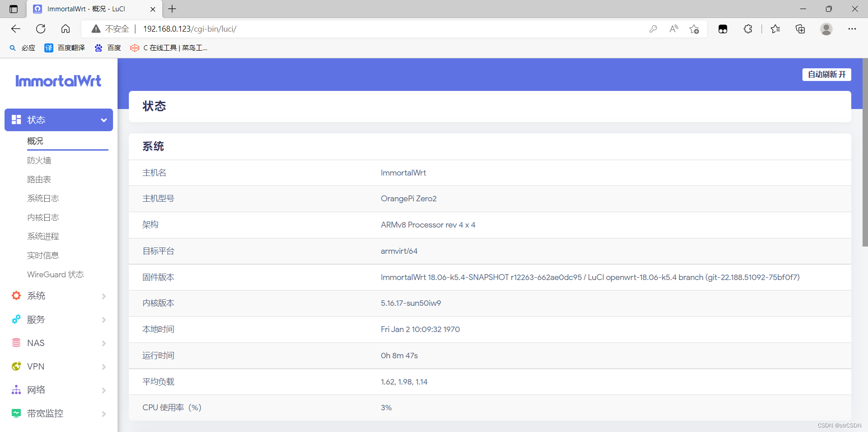Click the not-secure warning triangle

[96, 29]
